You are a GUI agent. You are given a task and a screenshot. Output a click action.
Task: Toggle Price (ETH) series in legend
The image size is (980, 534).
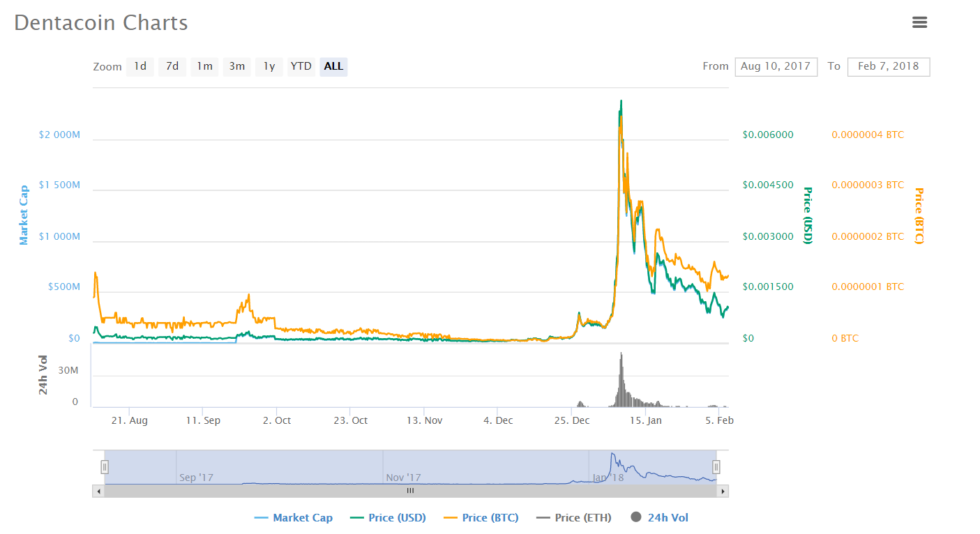pos(574,517)
